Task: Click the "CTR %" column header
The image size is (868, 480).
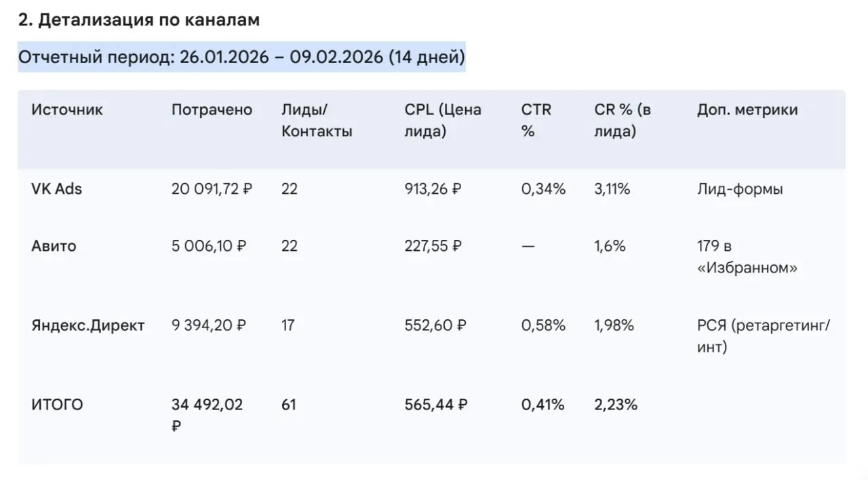Action: [x=536, y=121]
